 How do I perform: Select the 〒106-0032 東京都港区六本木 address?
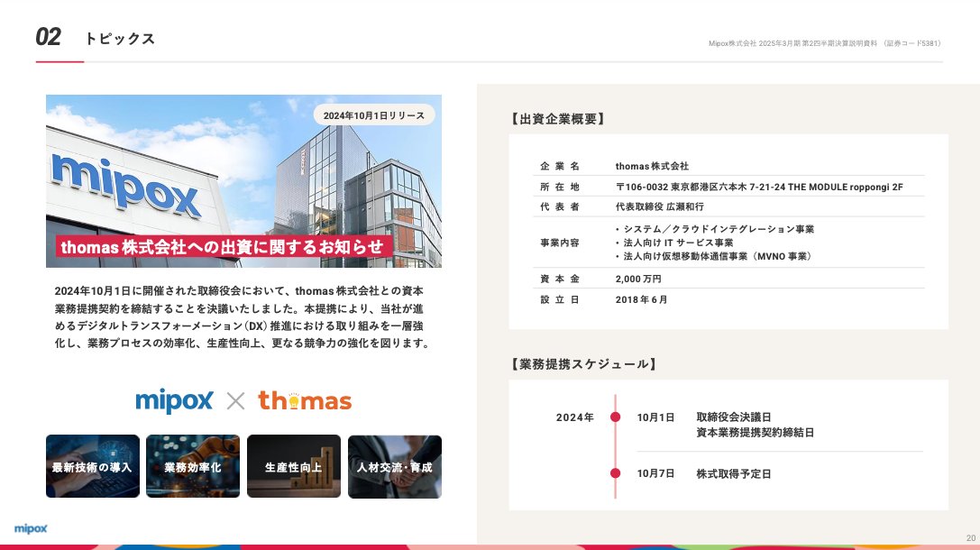point(759,187)
